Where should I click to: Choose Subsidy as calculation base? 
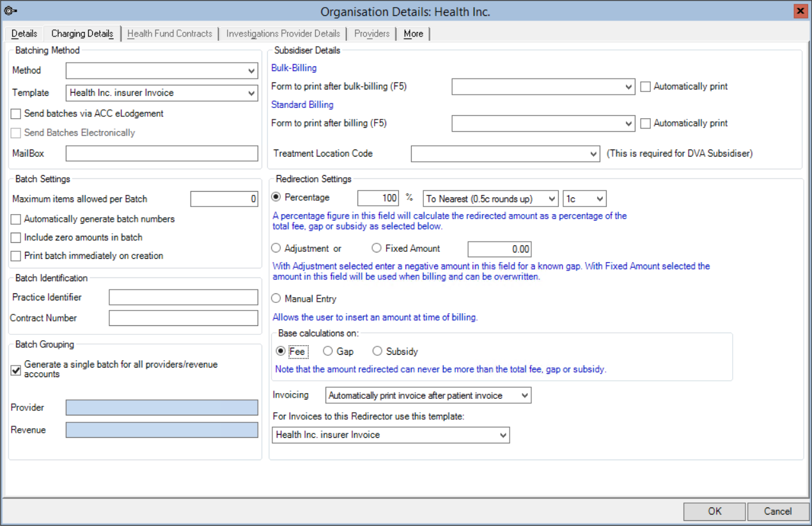tap(377, 351)
